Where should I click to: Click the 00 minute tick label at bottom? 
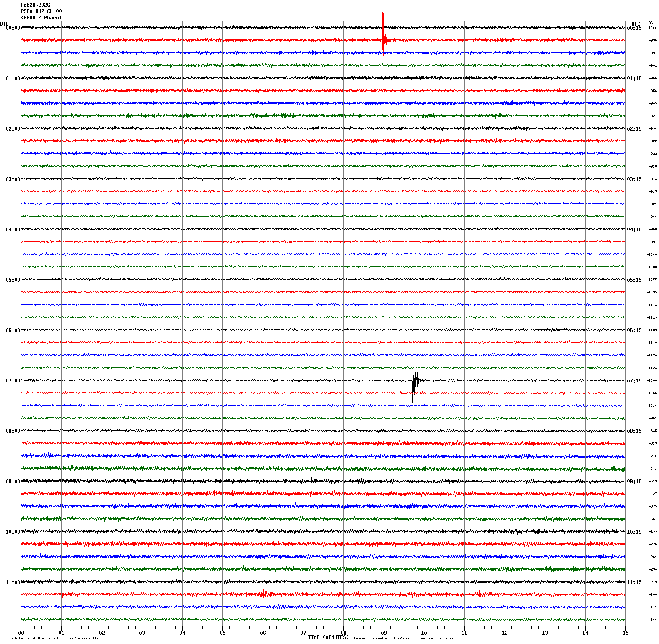[x=21, y=633]
